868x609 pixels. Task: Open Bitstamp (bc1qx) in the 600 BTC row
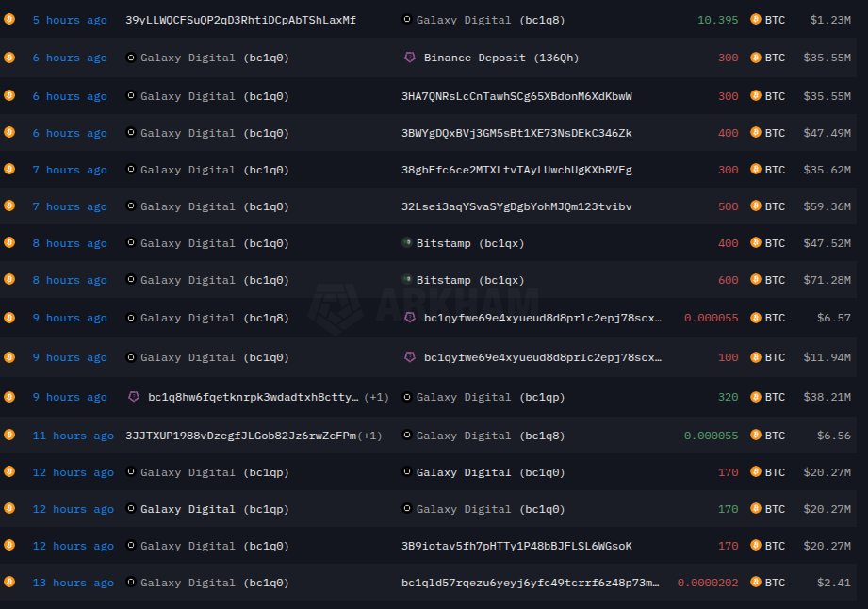[470, 280]
